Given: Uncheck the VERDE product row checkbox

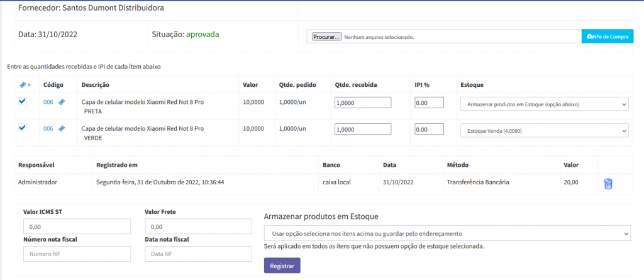Looking at the screenshot, I should coord(23,128).
